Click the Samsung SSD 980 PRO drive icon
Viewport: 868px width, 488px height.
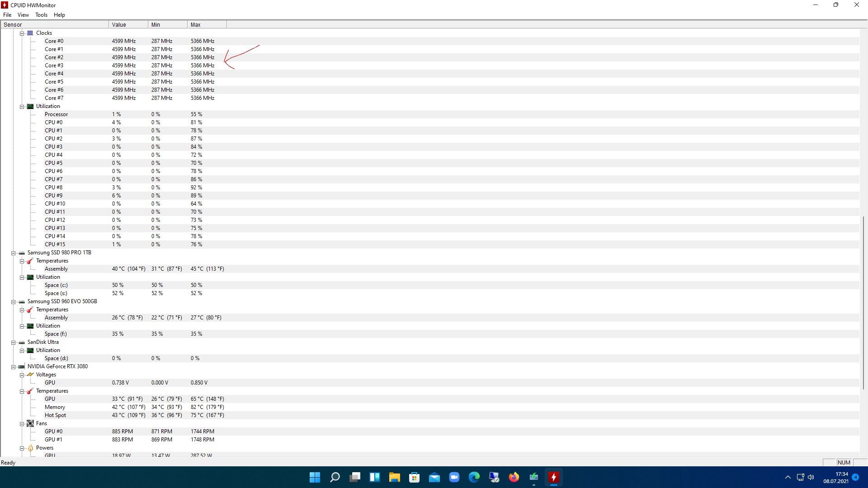tap(22, 253)
